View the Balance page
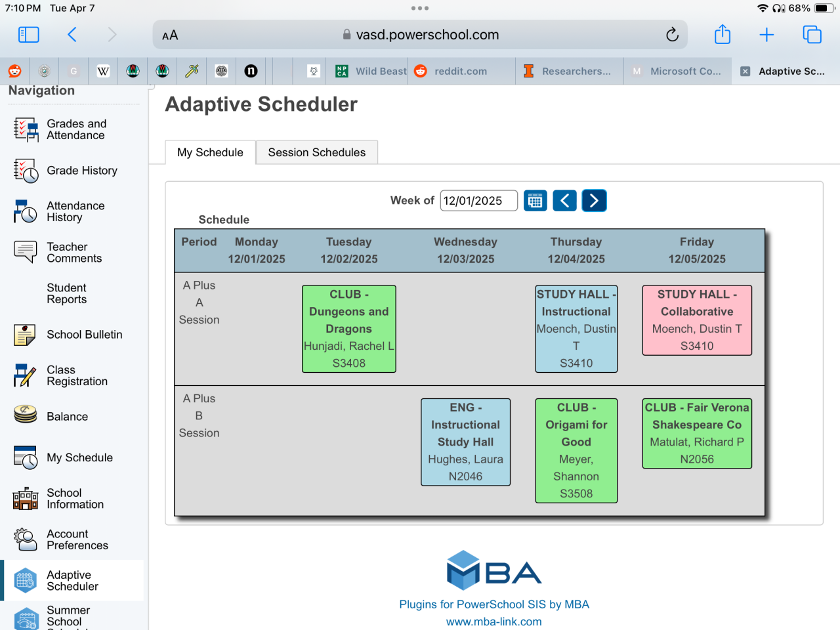The width and height of the screenshot is (840, 630). 67,417
